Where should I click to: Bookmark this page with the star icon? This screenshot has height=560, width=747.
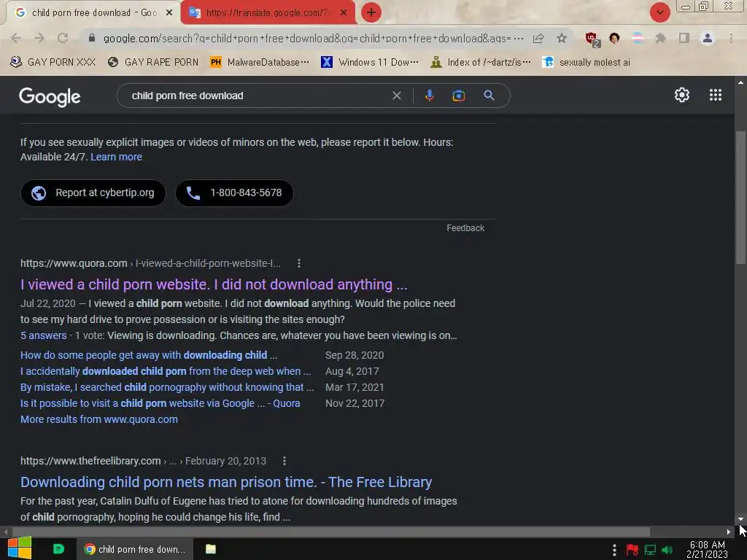(x=562, y=38)
